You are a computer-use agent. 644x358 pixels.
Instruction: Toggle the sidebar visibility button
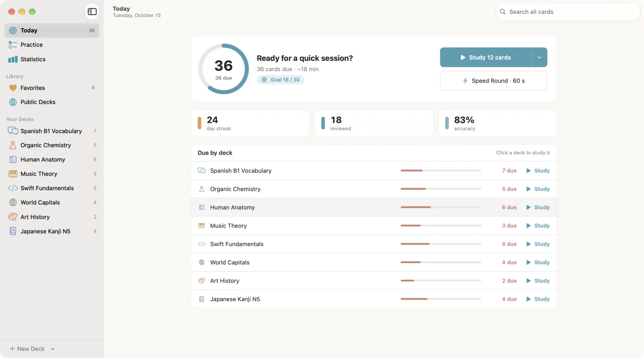tap(92, 12)
